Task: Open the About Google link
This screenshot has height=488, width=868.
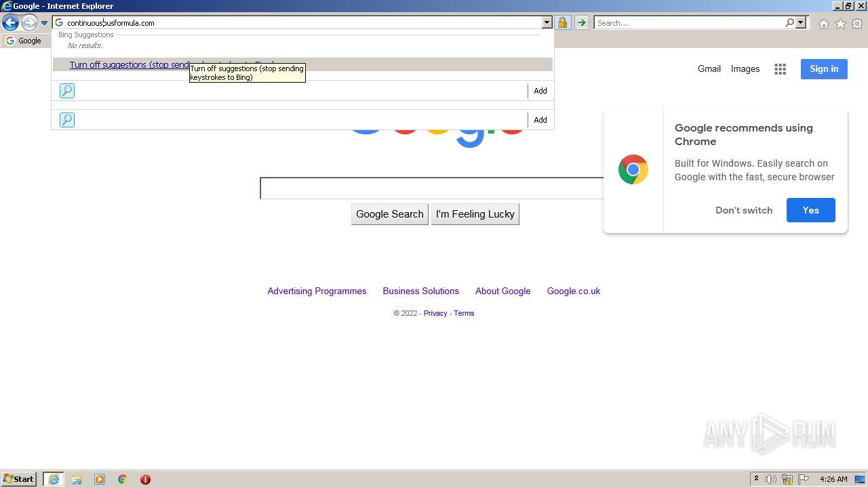Action: (503, 291)
